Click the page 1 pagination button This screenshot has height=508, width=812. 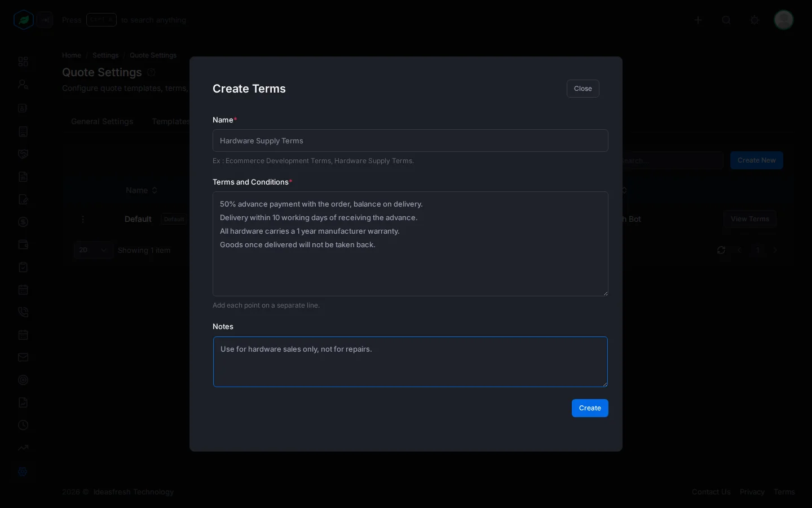click(758, 250)
